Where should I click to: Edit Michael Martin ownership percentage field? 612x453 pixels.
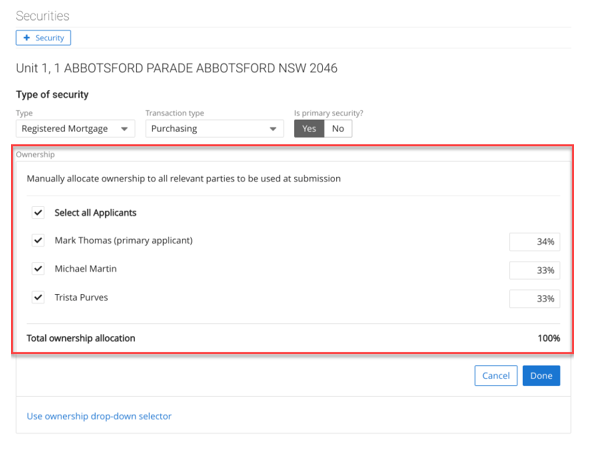point(534,270)
